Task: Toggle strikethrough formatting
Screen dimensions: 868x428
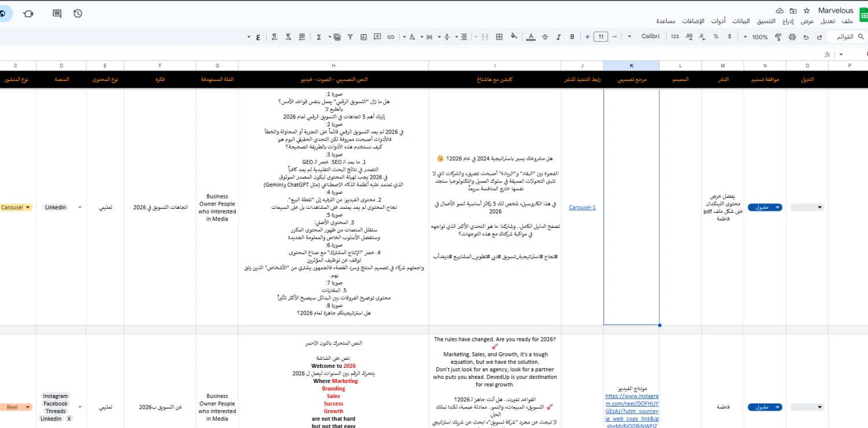Action: (x=545, y=36)
